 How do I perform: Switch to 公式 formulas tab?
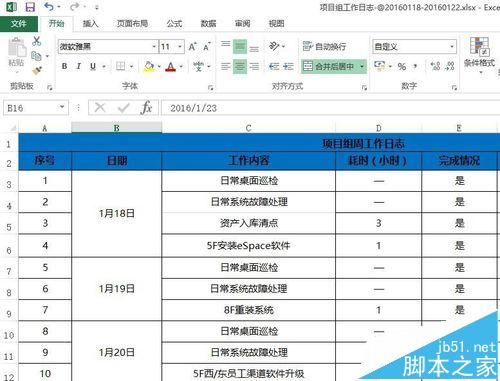[x=174, y=23]
